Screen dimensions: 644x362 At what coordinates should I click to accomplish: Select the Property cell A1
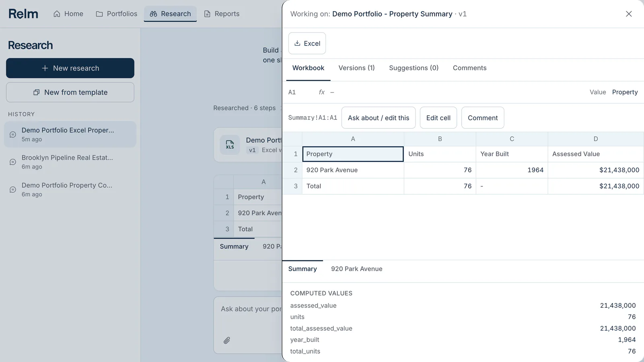[353, 154]
